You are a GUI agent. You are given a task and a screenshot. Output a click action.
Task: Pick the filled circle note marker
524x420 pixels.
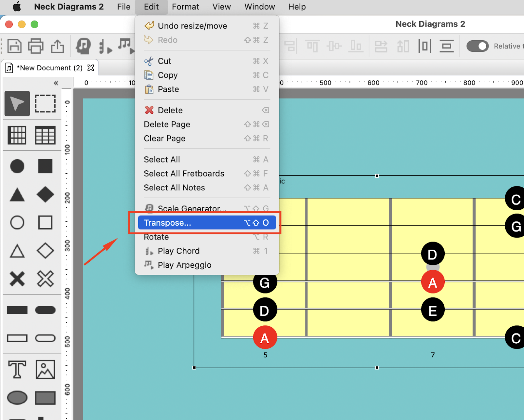(17, 166)
